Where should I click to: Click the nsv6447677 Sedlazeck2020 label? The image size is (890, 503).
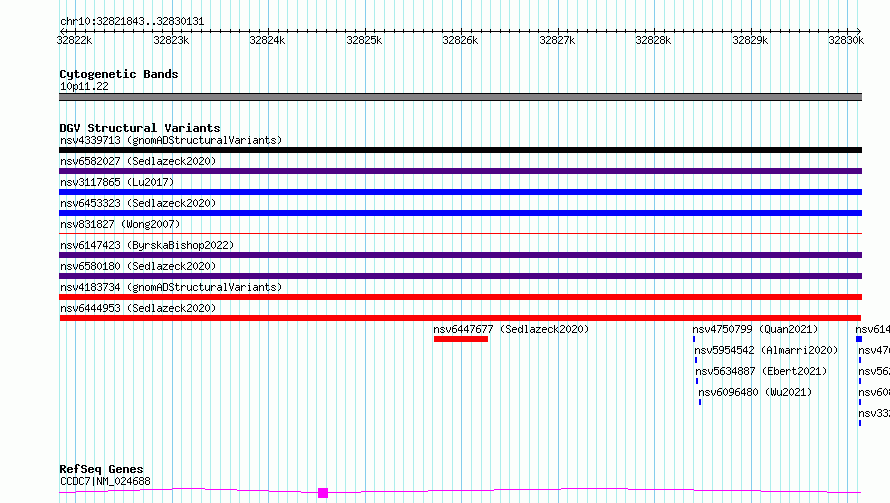[x=511, y=329]
